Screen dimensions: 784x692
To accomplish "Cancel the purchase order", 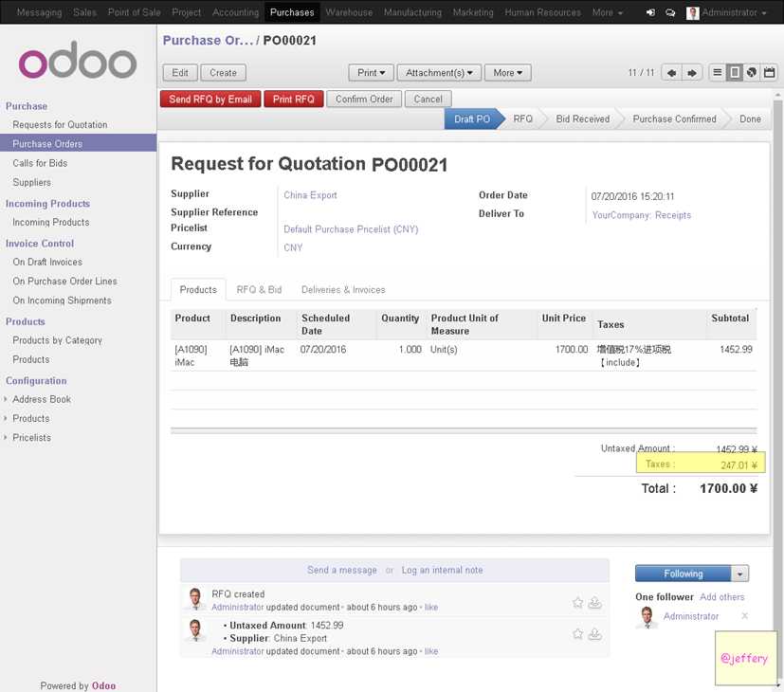I will coord(428,99).
